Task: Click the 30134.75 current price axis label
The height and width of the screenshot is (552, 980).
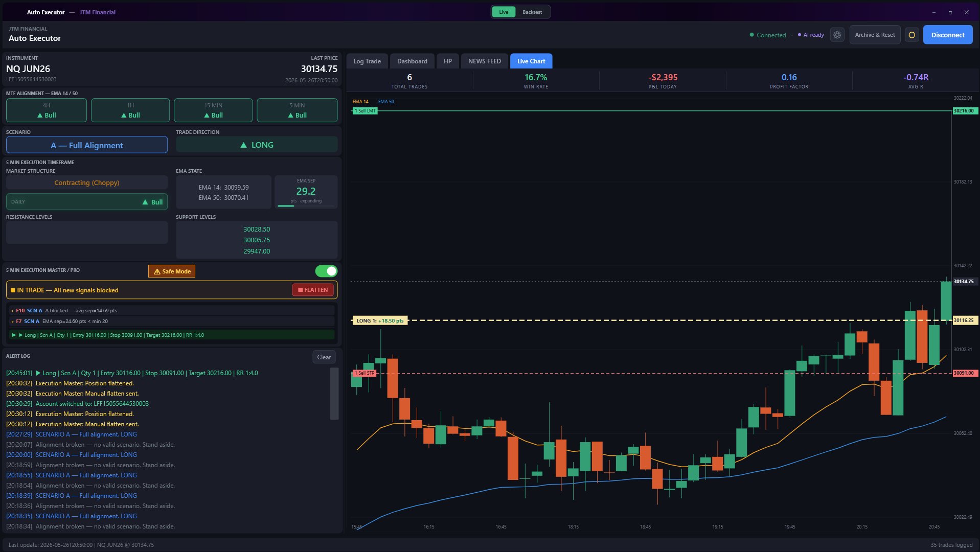Action: [x=964, y=282]
